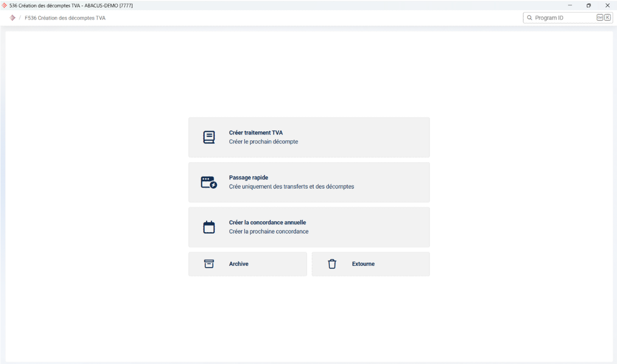Open "Créer la concordance annuelle" title
The width and height of the screenshot is (617, 364).
pos(267,222)
